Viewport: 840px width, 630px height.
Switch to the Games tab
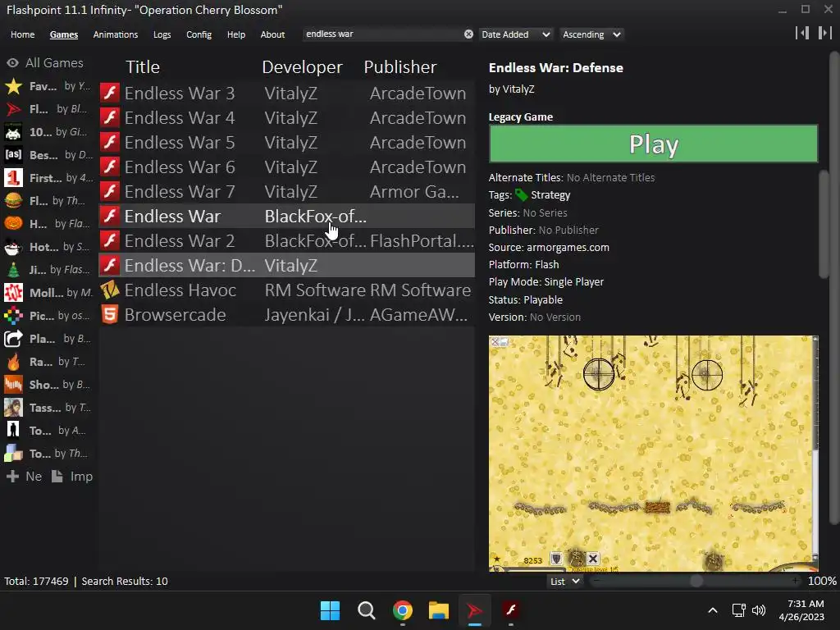[64, 34]
